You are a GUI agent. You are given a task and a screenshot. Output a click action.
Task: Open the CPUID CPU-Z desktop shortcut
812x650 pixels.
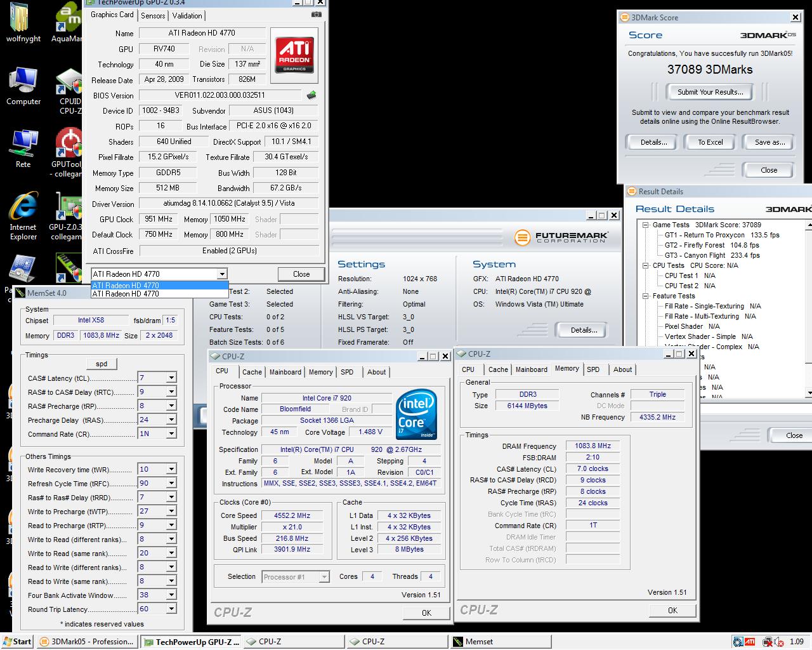click(x=69, y=91)
